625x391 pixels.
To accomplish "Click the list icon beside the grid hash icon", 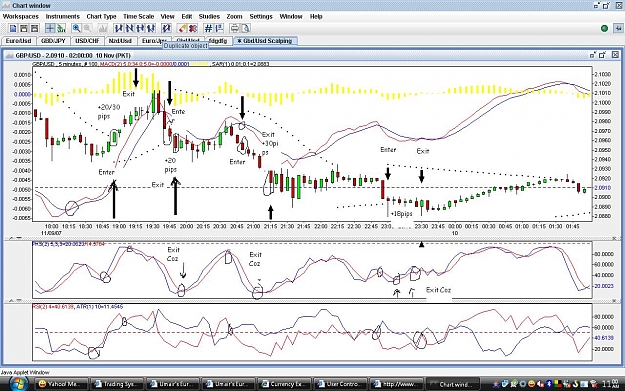I will [x=219, y=28].
